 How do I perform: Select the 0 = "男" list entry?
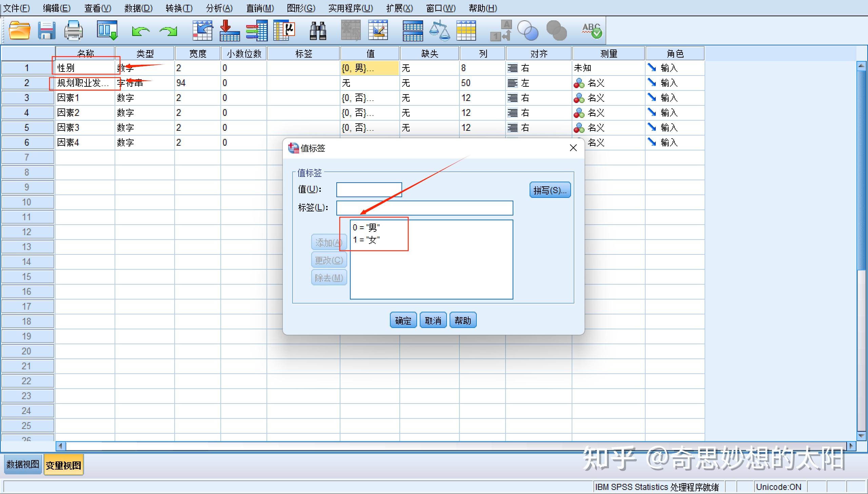(x=366, y=227)
